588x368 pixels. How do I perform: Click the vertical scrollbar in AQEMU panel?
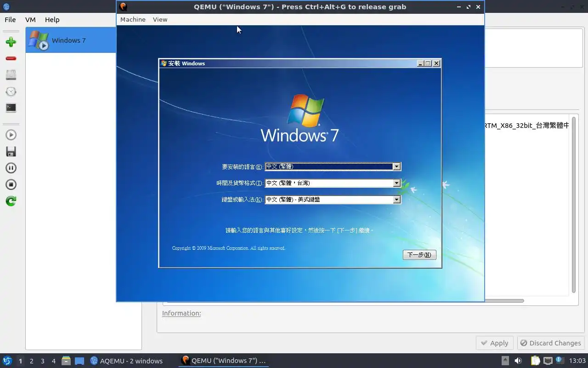(x=574, y=204)
